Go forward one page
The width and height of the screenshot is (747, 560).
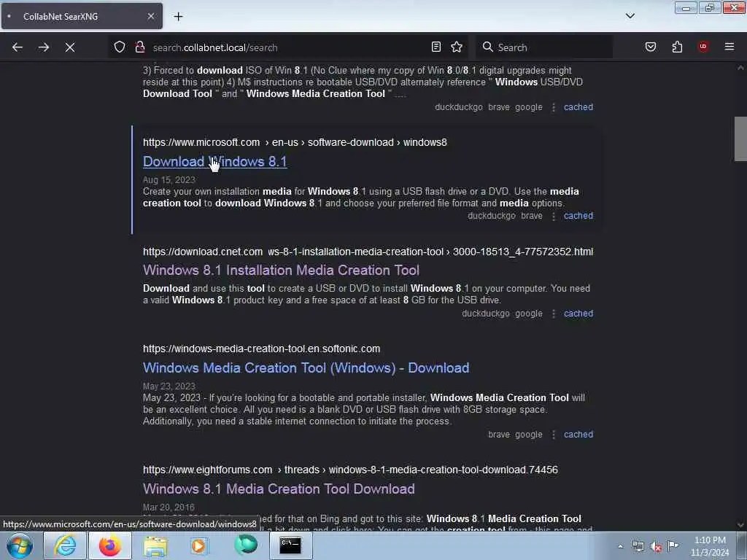[43, 47]
